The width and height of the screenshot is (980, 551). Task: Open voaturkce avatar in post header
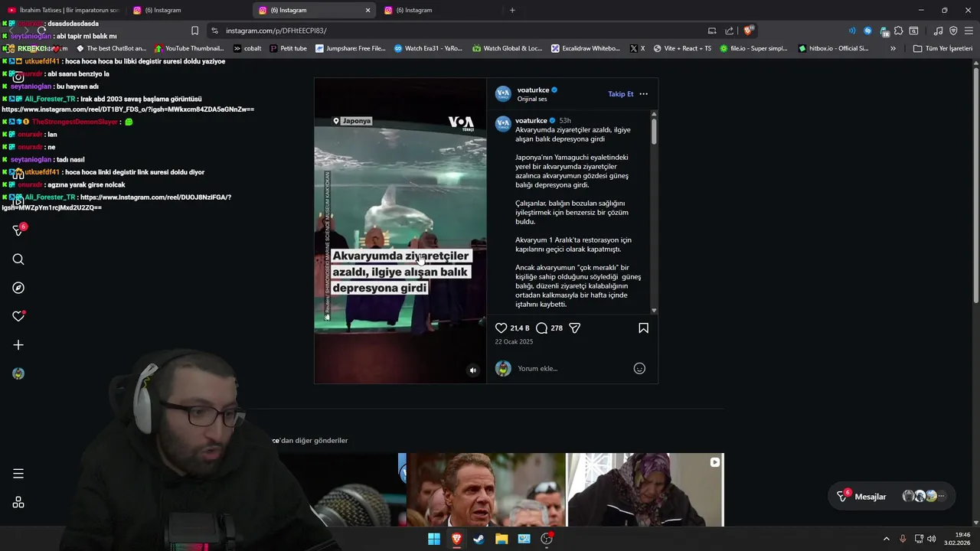(x=503, y=94)
